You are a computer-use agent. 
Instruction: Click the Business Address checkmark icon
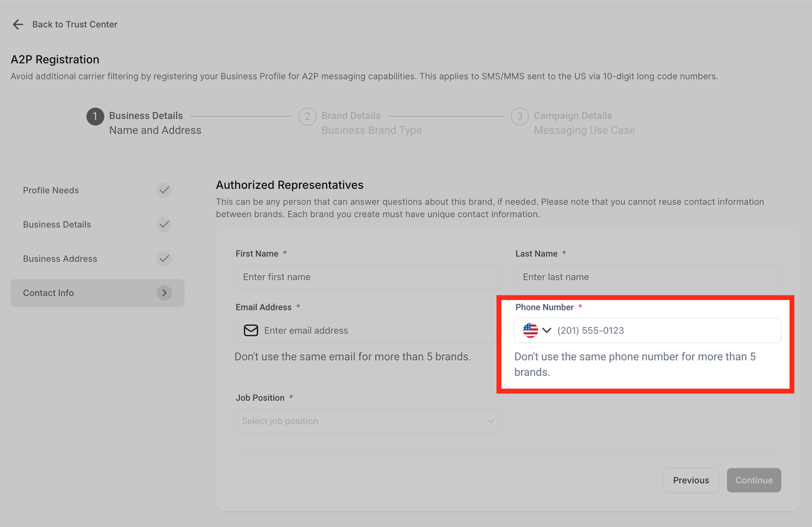tap(164, 258)
